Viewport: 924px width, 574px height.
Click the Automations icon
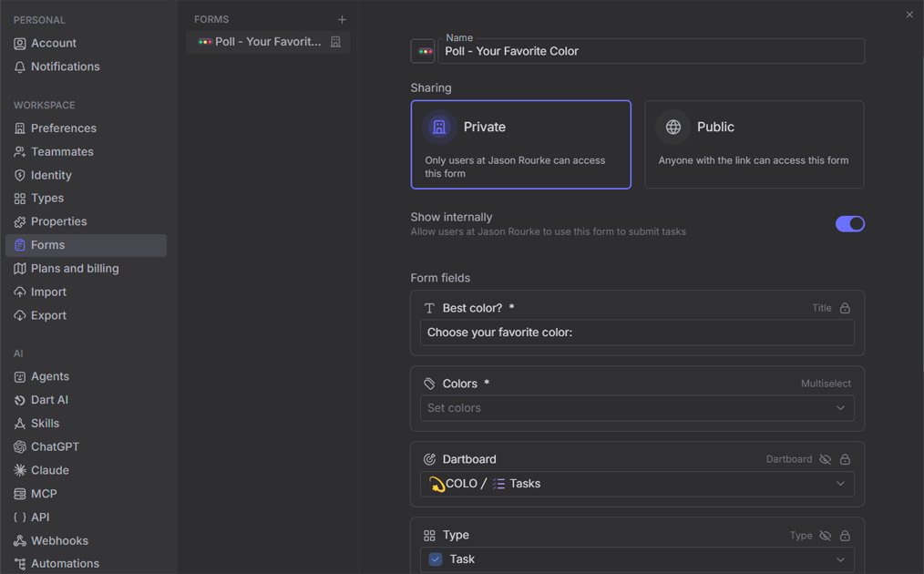pyautogui.click(x=20, y=564)
